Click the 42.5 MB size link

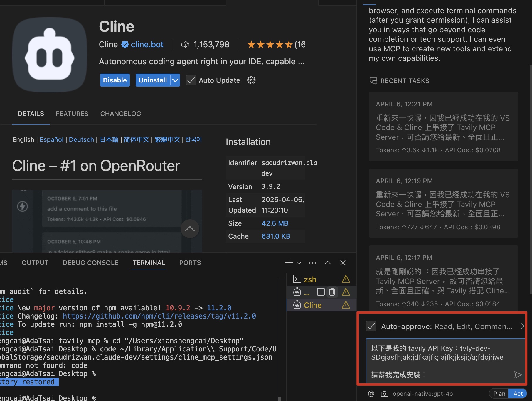275,223
